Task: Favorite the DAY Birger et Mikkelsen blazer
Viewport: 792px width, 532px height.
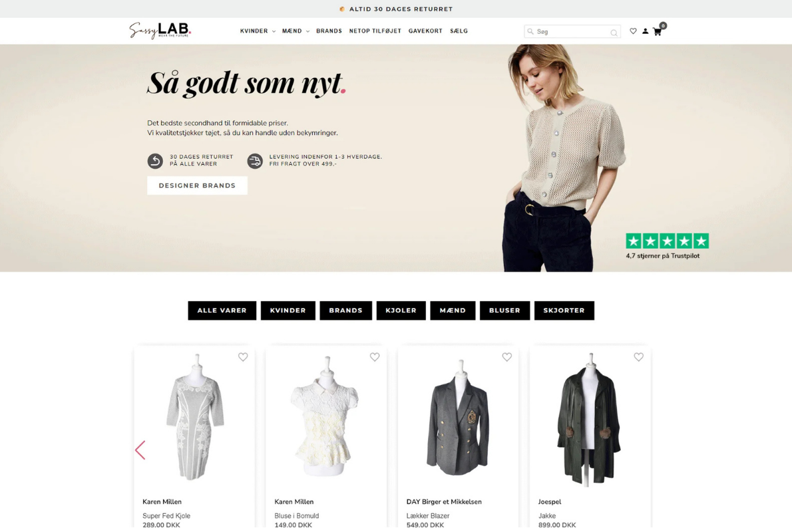Action: [x=507, y=357]
